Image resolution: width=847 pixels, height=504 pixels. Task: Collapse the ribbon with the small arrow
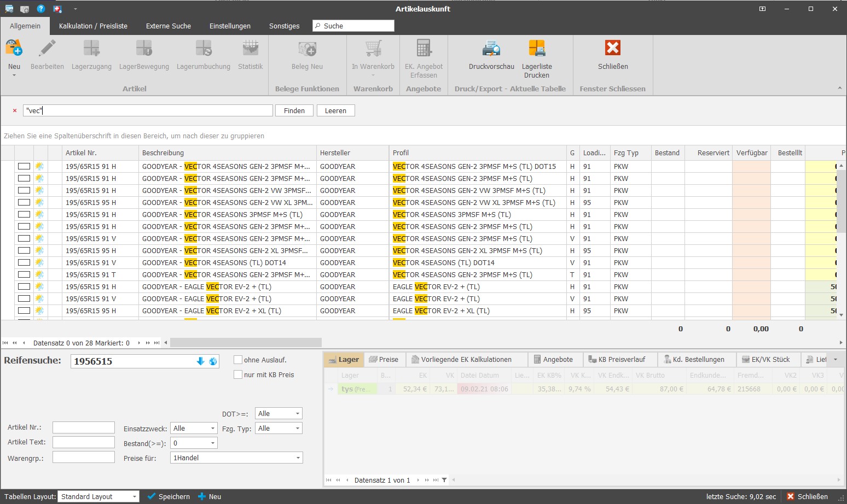pos(840,88)
